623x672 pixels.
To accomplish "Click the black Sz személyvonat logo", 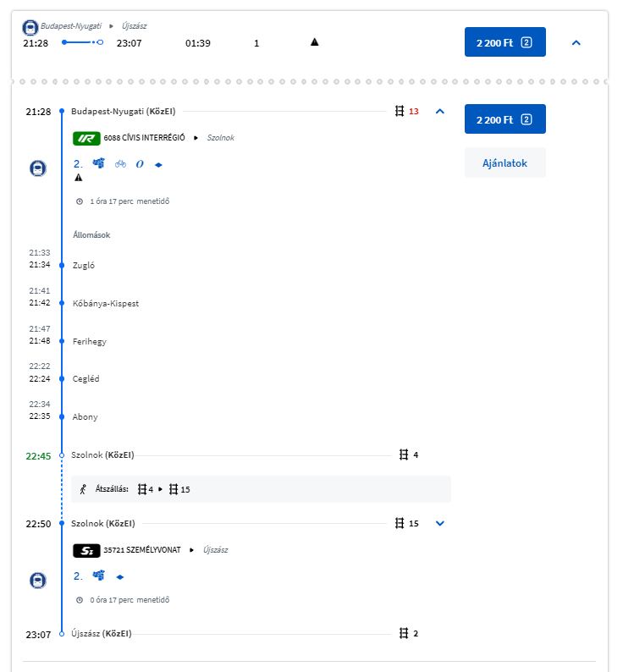I will click(86, 550).
